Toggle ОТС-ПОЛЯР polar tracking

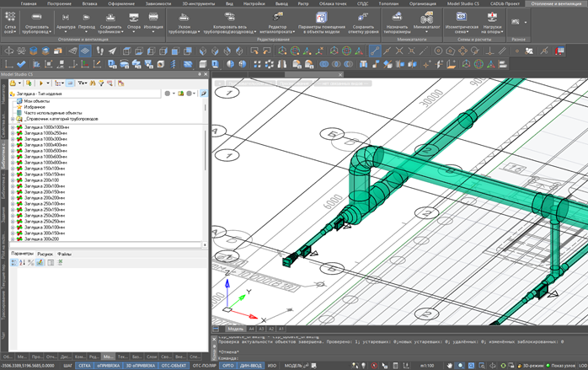click(205, 365)
